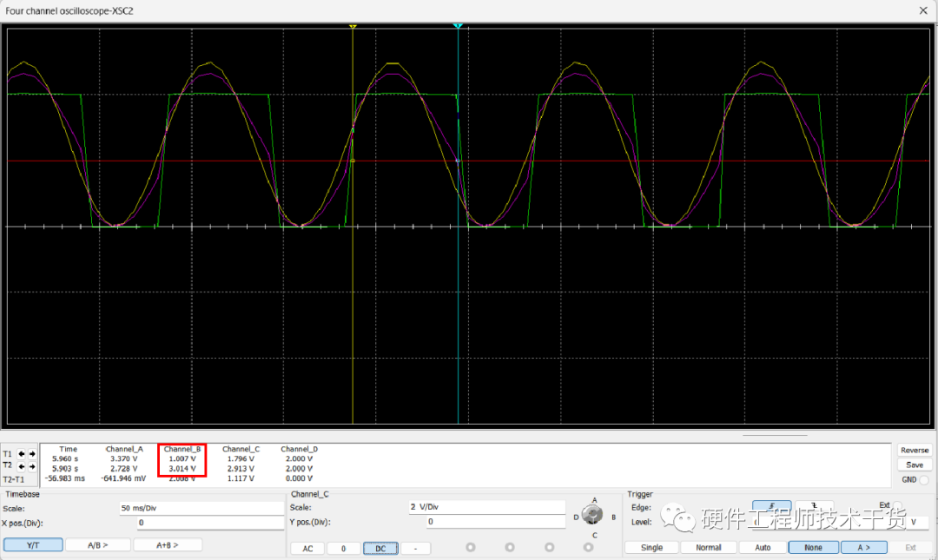Click the Timebase Scale field
The width and height of the screenshot is (938, 560).
(201, 508)
